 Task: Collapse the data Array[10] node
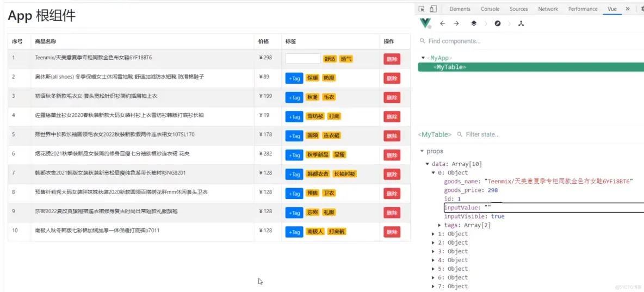coord(428,164)
